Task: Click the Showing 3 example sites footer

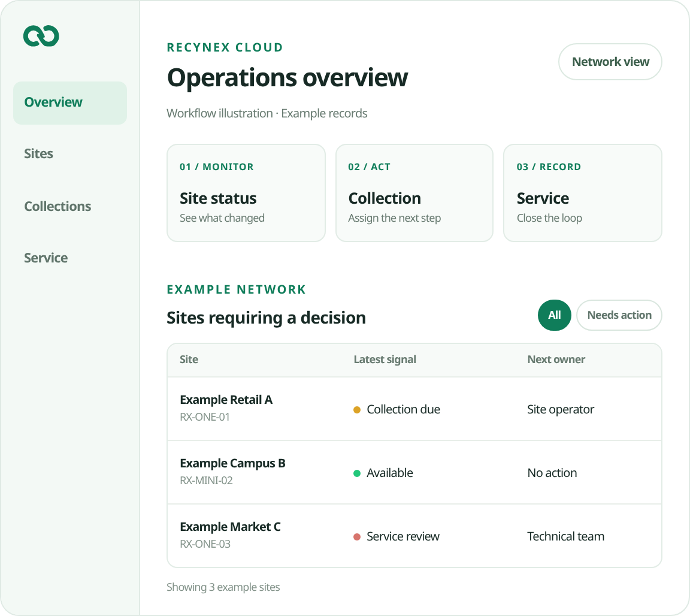Action: pos(223,587)
